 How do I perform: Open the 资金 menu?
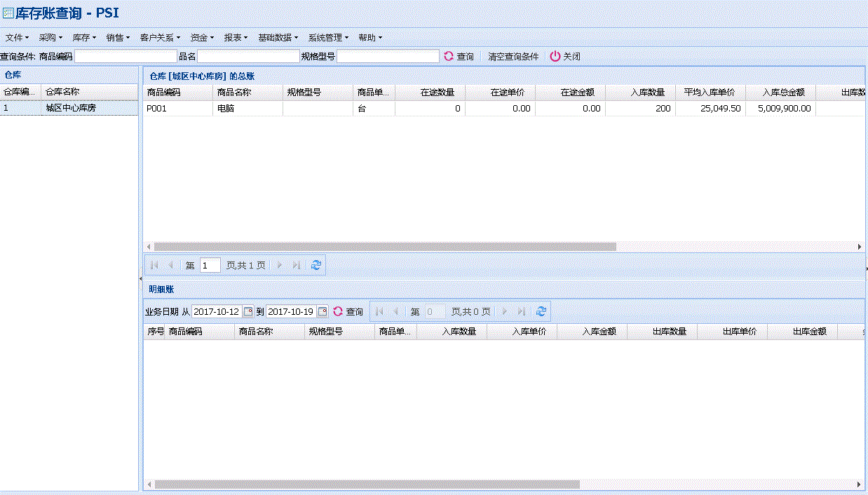pyautogui.click(x=203, y=37)
